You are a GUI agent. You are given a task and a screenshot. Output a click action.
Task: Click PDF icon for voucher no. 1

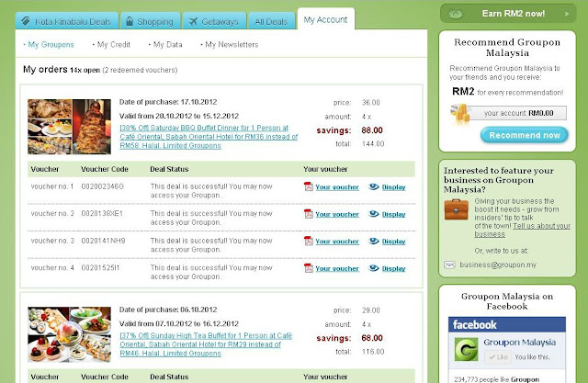309,186
